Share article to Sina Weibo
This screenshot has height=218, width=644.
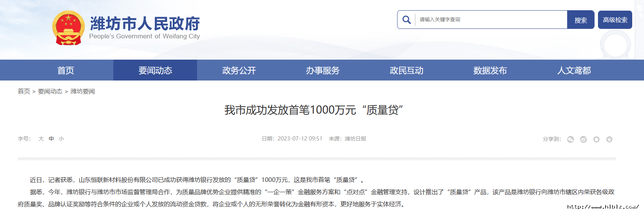(x=583, y=139)
